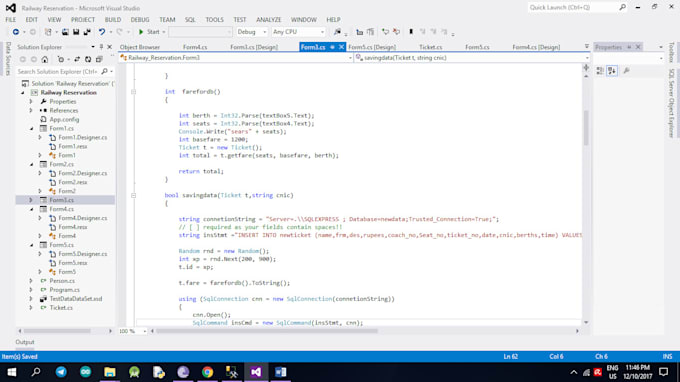
Task: Select Ticket.cs in Solution Explorer
Action: pos(61,308)
